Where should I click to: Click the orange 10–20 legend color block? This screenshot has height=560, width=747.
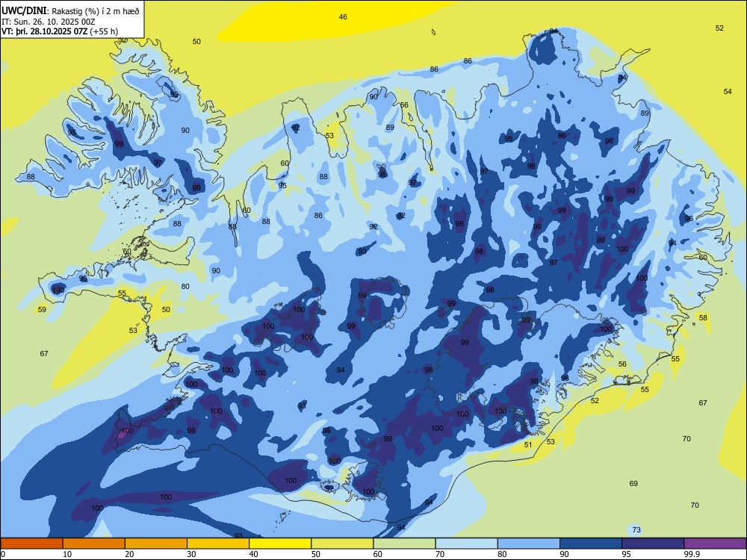94,544
